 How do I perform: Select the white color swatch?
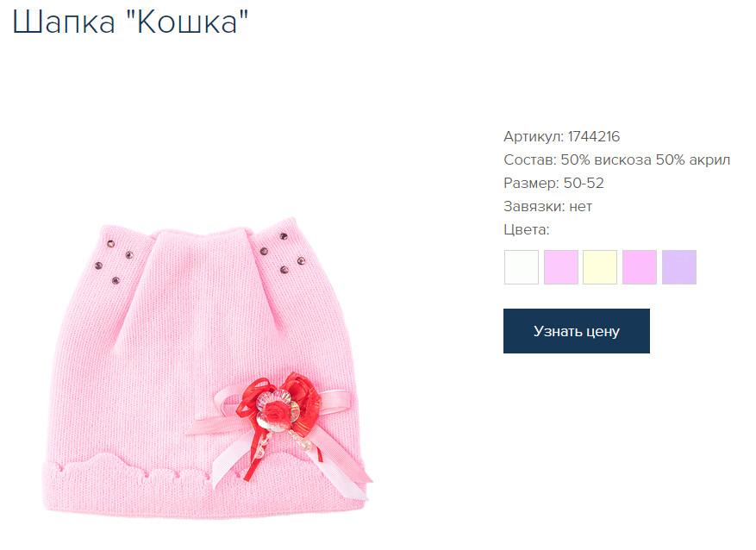[522, 267]
